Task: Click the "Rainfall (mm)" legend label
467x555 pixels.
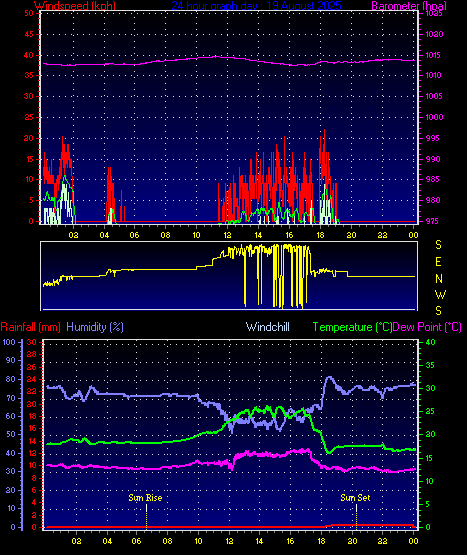Action: tap(30, 327)
